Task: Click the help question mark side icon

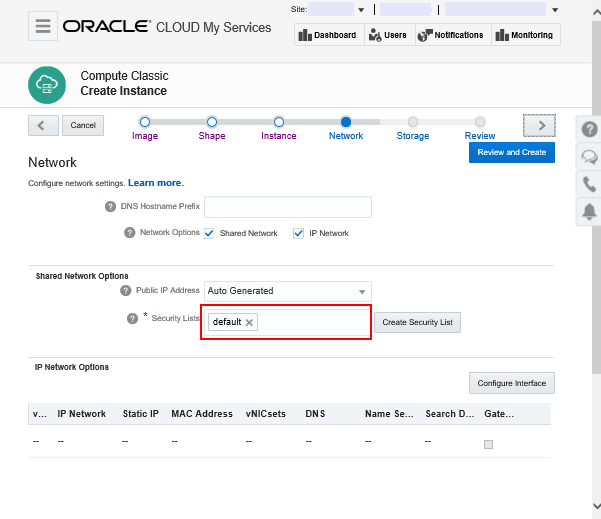Action: pos(589,129)
